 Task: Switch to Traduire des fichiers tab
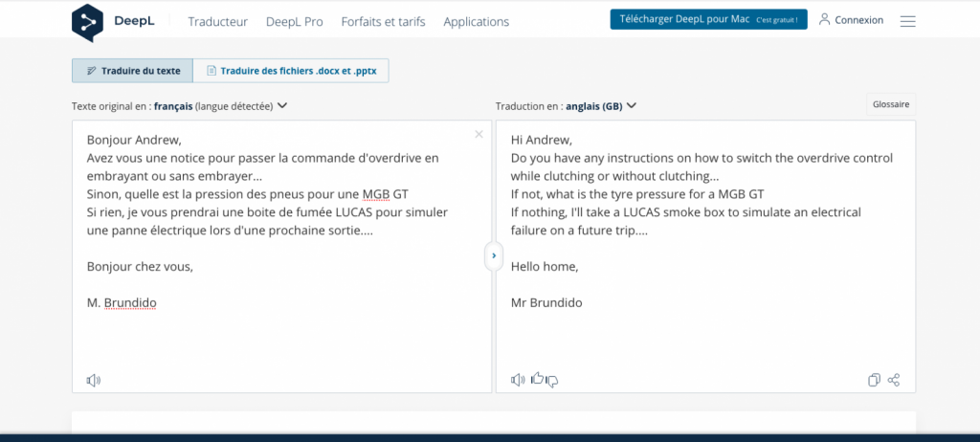[291, 71]
